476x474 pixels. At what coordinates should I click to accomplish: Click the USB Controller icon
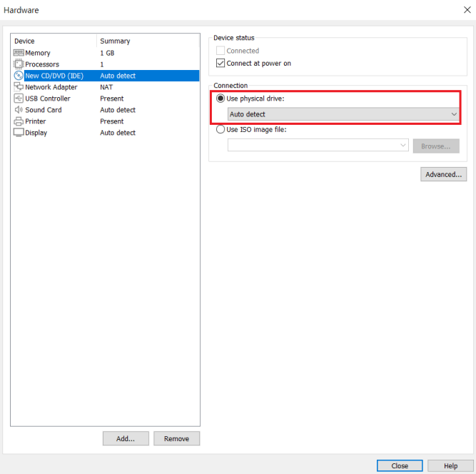[19, 99]
